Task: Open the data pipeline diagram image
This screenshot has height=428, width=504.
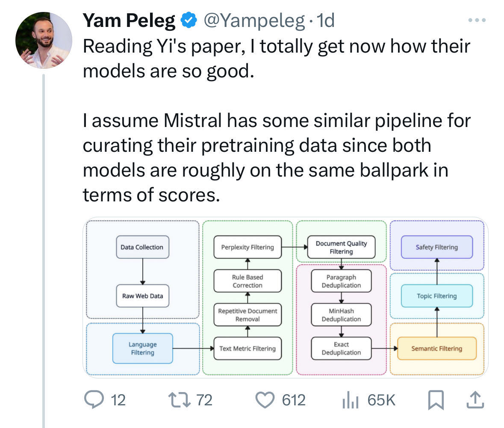Action: (286, 298)
